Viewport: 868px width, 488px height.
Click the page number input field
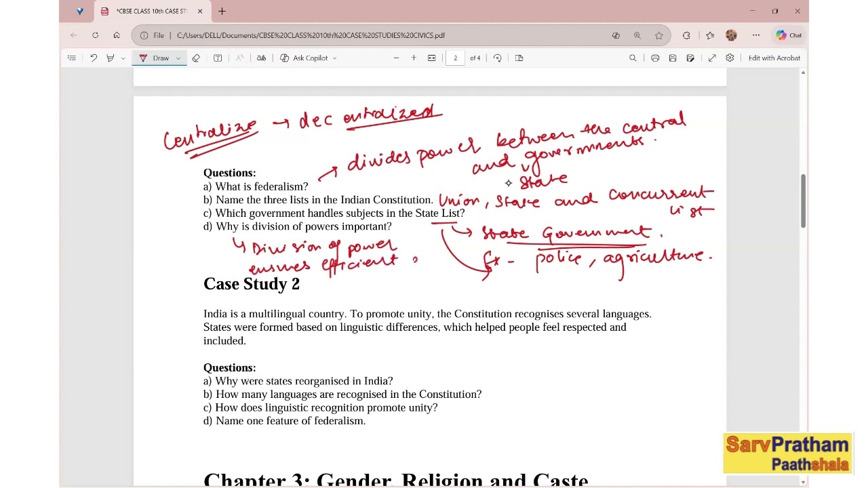coord(456,58)
